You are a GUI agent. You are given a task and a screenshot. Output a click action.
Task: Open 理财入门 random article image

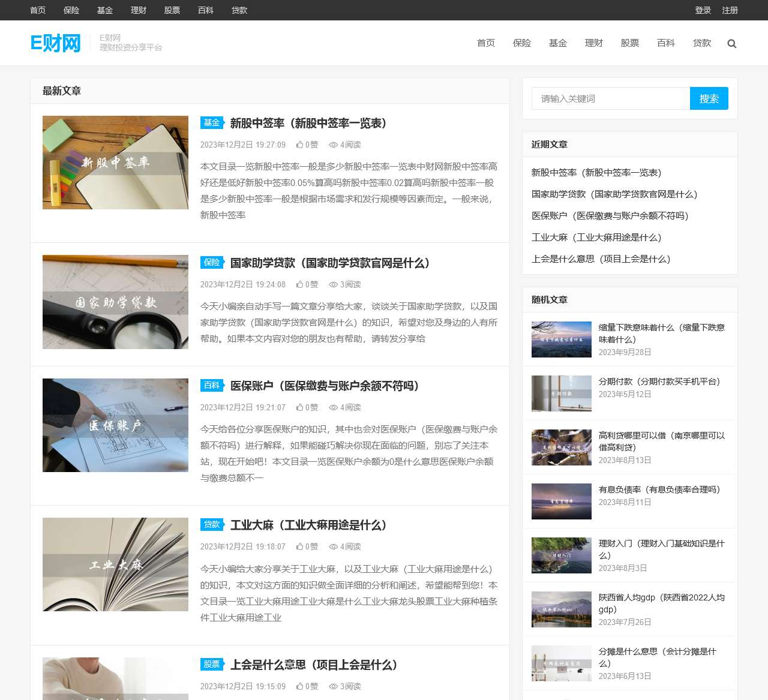[x=560, y=555]
